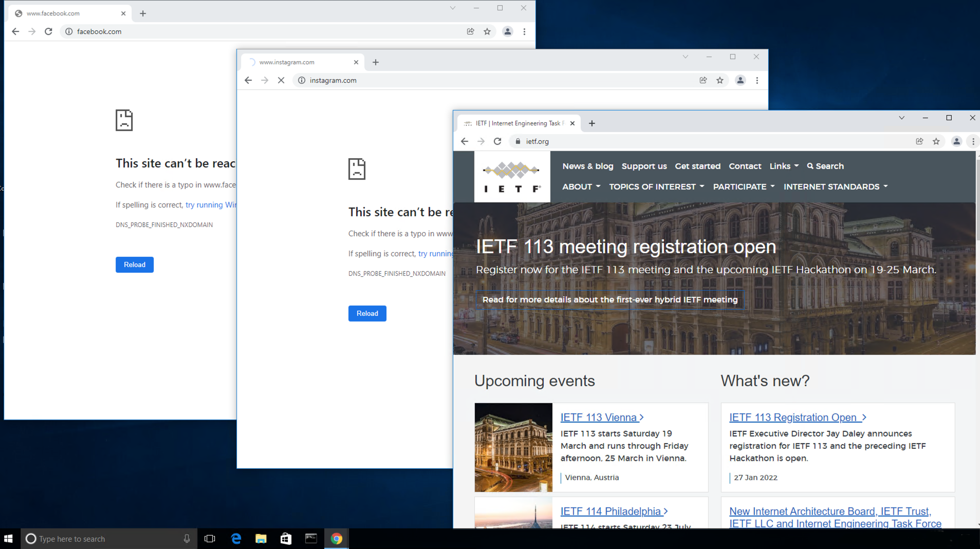Open New Internet Architecture Board link
980x549 pixels.
click(835, 518)
